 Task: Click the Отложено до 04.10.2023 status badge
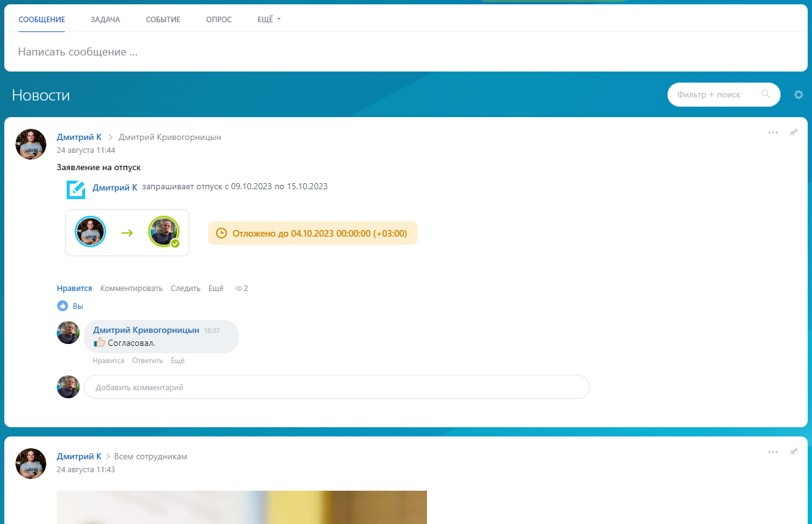tap(313, 233)
